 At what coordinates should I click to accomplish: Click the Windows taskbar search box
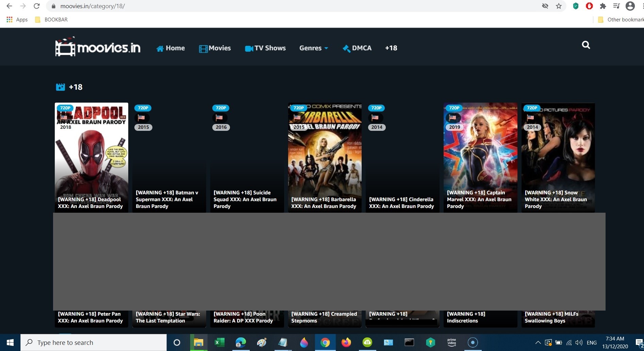pyautogui.click(x=94, y=343)
